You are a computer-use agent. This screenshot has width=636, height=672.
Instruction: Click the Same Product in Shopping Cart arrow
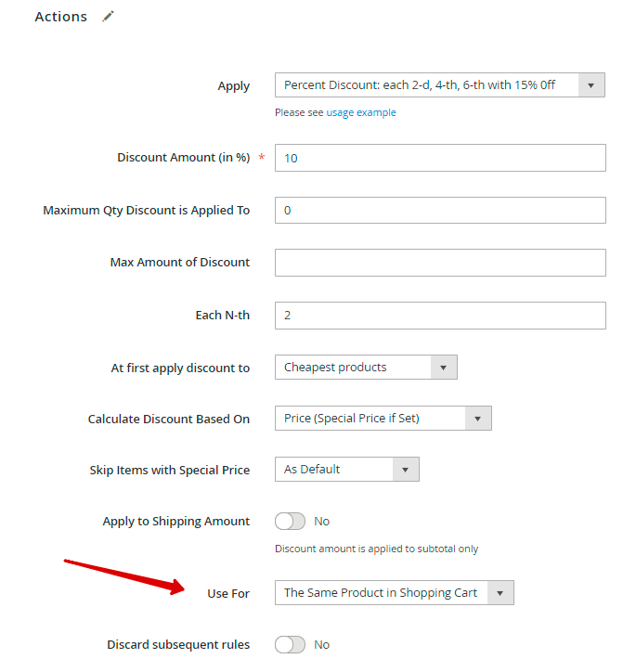[x=500, y=593]
